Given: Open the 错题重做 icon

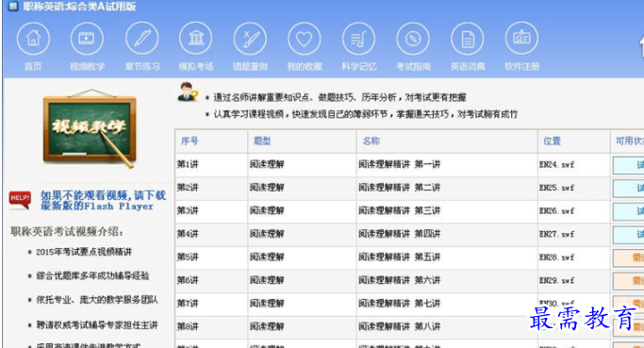Looking at the screenshot, I should click(x=250, y=39).
